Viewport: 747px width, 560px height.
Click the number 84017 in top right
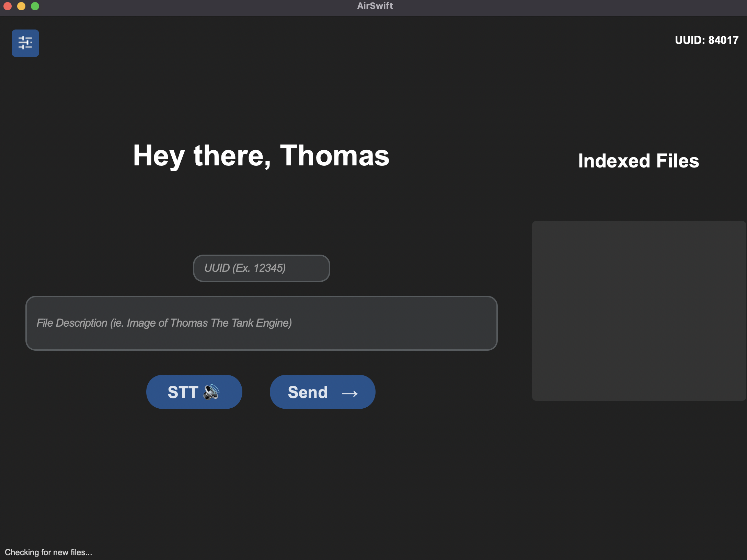pyautogui.click(x=723, y=40)
